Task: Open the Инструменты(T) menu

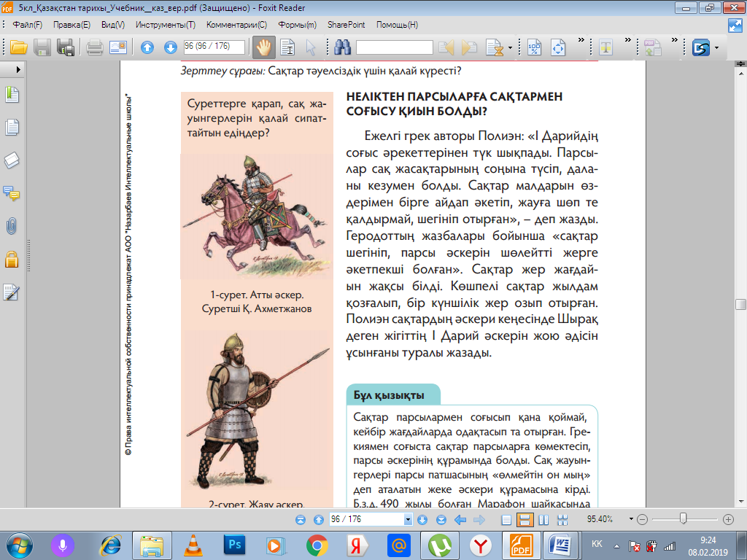Action: (x=170, y=25)
